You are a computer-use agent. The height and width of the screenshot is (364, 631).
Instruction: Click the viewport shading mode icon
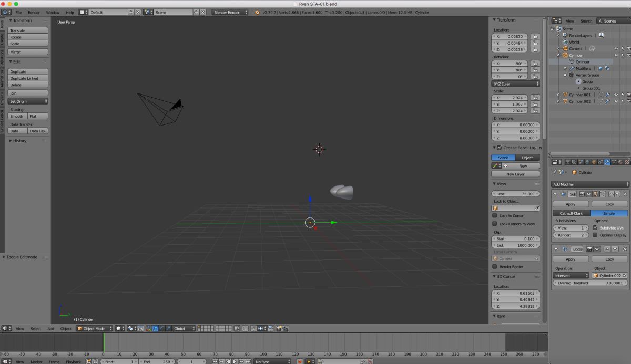tap(120, 328)
